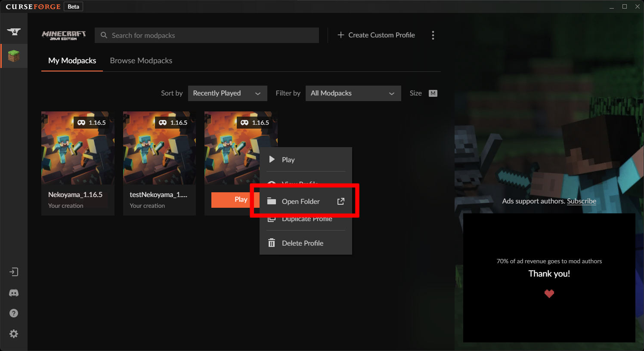
Task: Minimize the CurseForge window
Action: pos(611,6)
